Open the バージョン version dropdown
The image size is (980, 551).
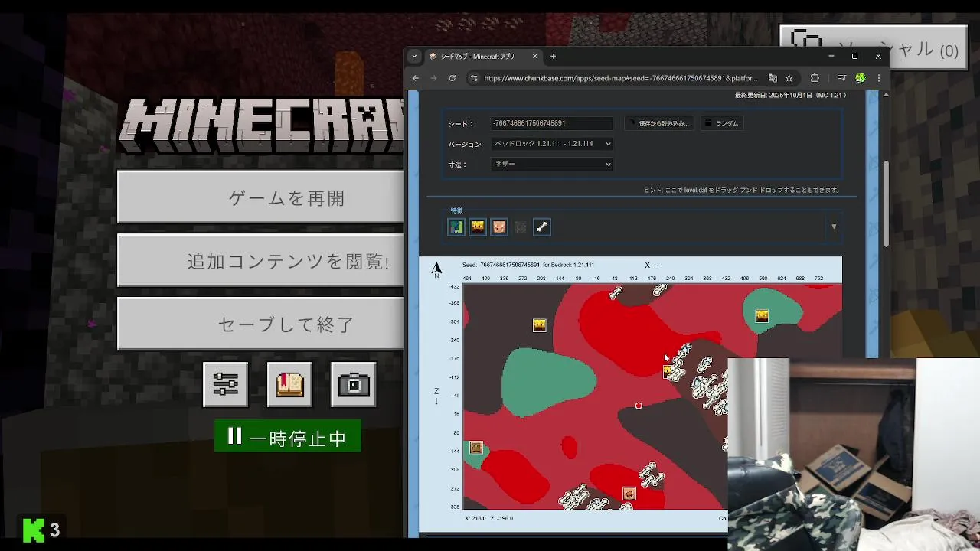click(x=552, y=144)
